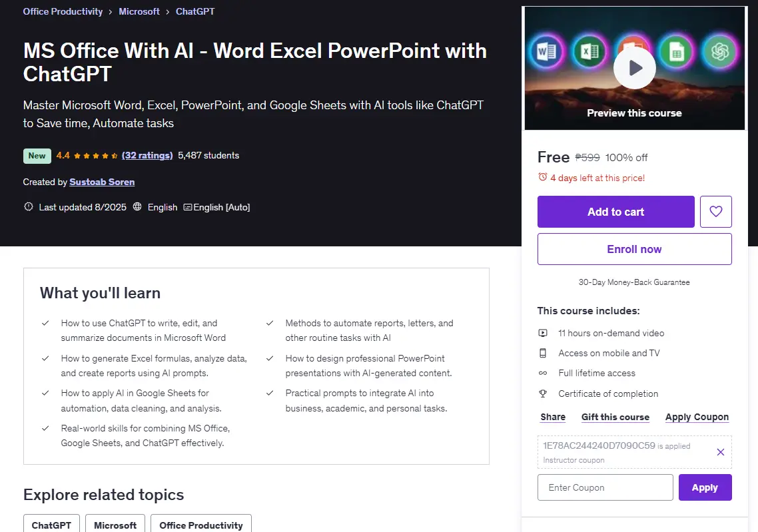Click Add to cart button
This screenshot has width=758, height=532.
616,212
